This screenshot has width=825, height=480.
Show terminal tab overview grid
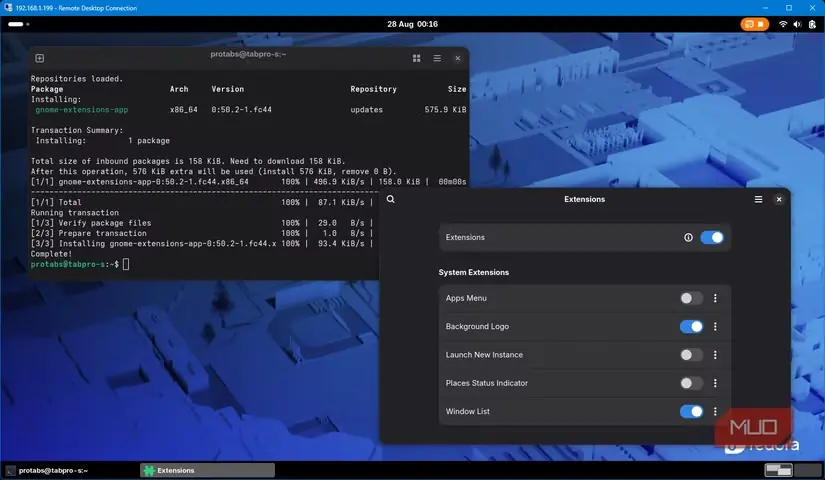point(417,58)
